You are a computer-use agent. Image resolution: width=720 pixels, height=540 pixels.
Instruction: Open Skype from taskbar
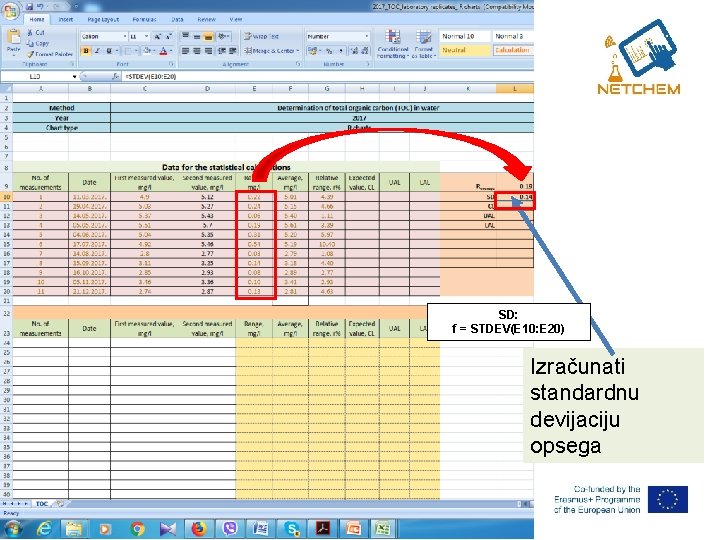(x=292, y=529)
